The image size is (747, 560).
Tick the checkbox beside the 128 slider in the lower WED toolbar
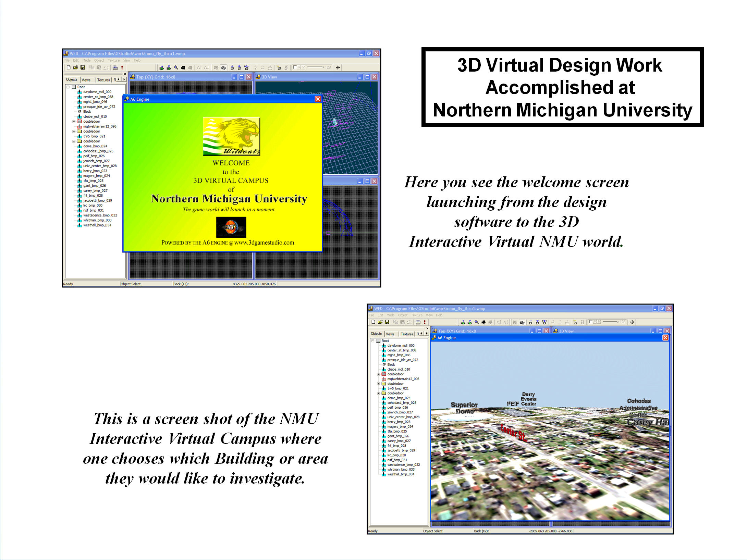point(591,322)
